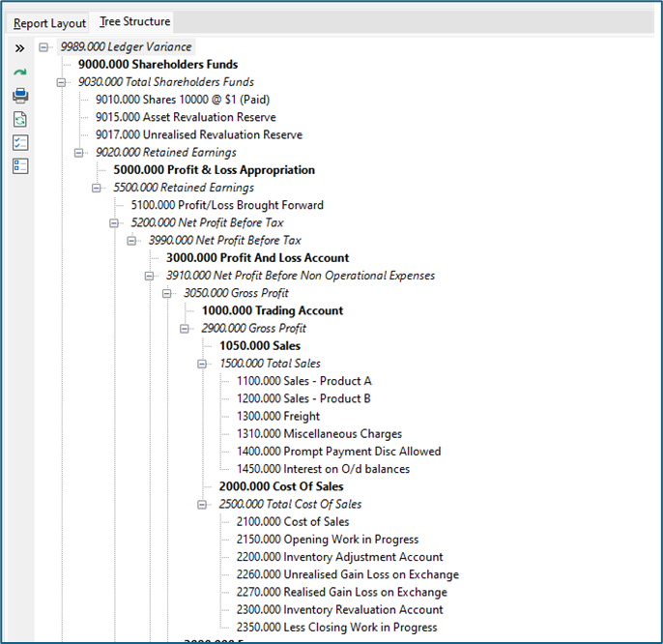Select 1400.000 Prompt Payment Disc Allowed
663x644 pixels.
pos(339,452)
